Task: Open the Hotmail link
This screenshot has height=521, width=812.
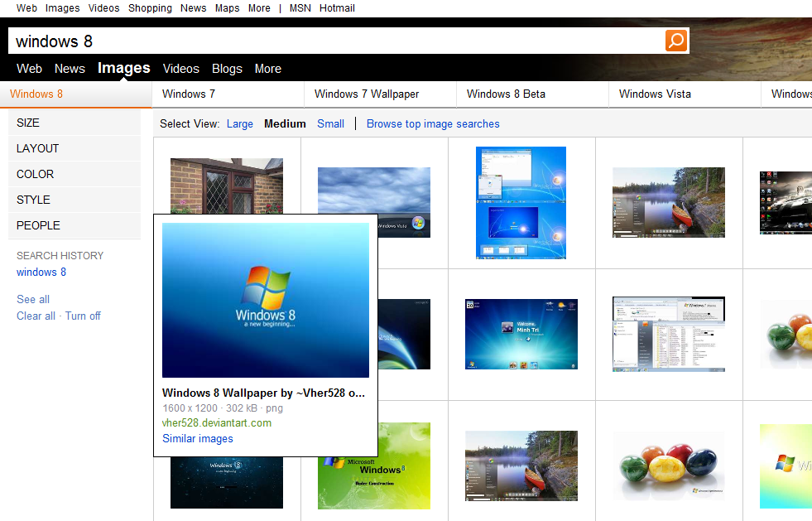Action: tap(337, 7)
